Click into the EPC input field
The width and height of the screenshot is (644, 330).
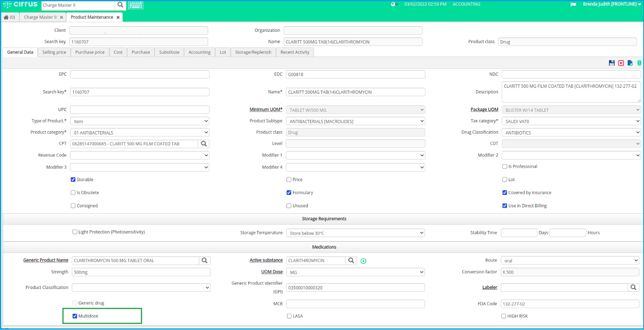coord(140,74)
